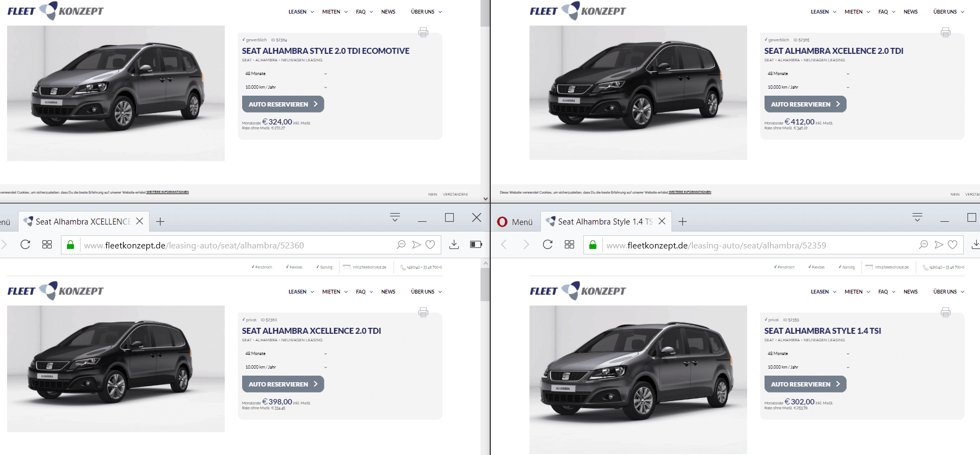Click VERSTANDEN in cookie bar of ID 52364 window
Screen dimensions: 980x455
[x=455, y=194]
